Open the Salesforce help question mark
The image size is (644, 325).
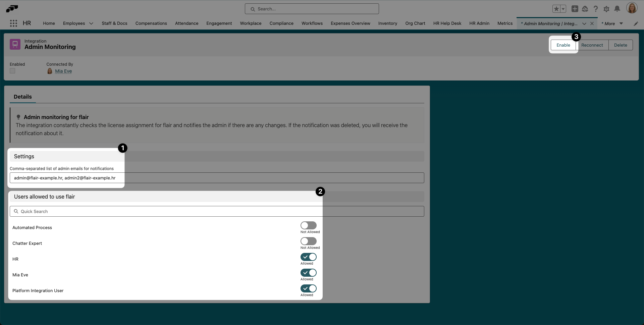(x=595, y=9)
